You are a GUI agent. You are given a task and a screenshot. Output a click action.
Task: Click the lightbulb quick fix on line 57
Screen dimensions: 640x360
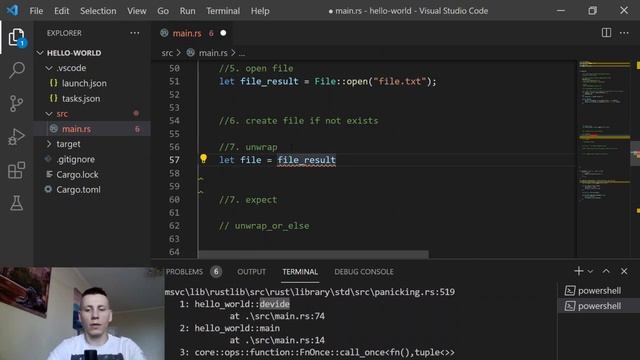click(x=203, y=159)
